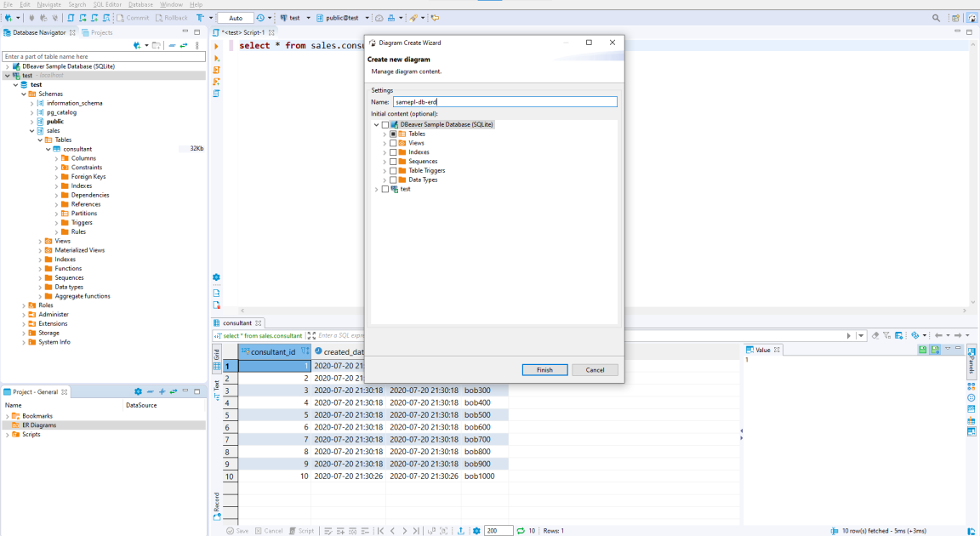Image resolution: width=980 pixels, height=536 pixels.
Task: Go to the first row navigation icon
Action: [380, 531]
